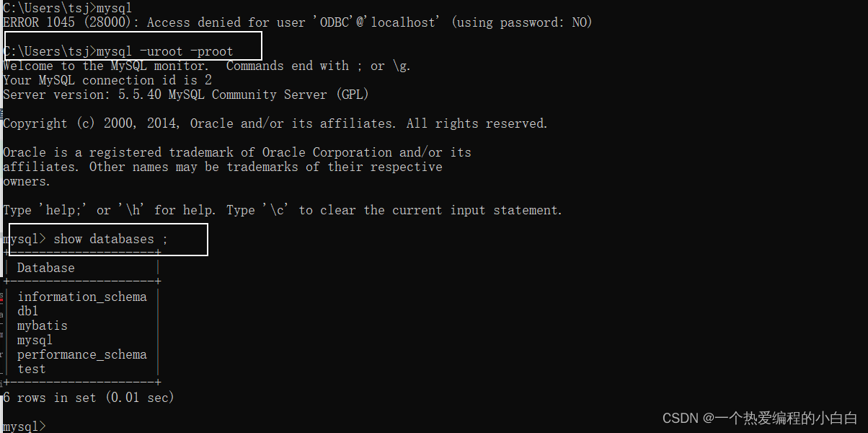The image size is (868, 433).
Task: Click the help hint line starting 'Type'
Action: point(282,210)
